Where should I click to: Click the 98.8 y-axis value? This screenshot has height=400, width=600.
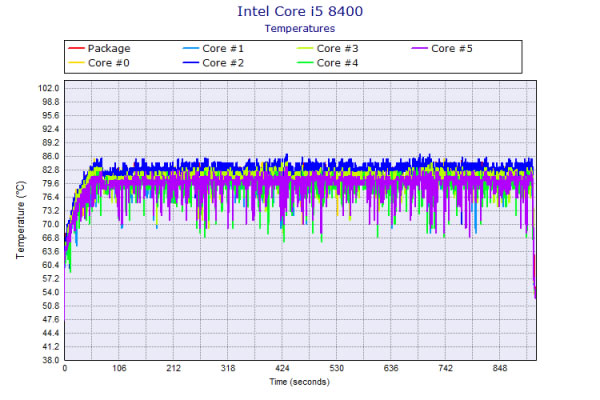point(51,102)
